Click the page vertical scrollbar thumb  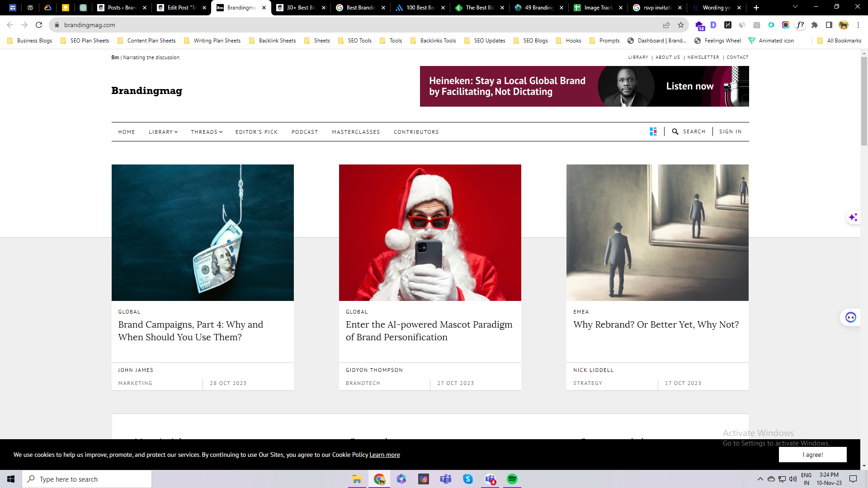click(864, 100)
